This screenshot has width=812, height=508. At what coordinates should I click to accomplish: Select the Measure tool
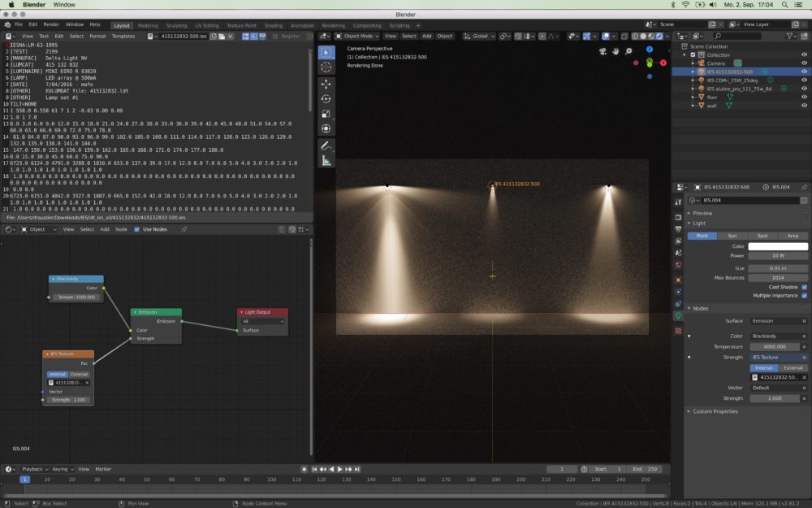[326, 161]
